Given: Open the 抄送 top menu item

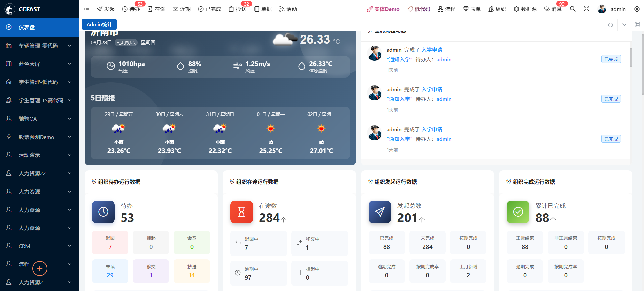Looking at the screenshot, I should tap(238, 9).
